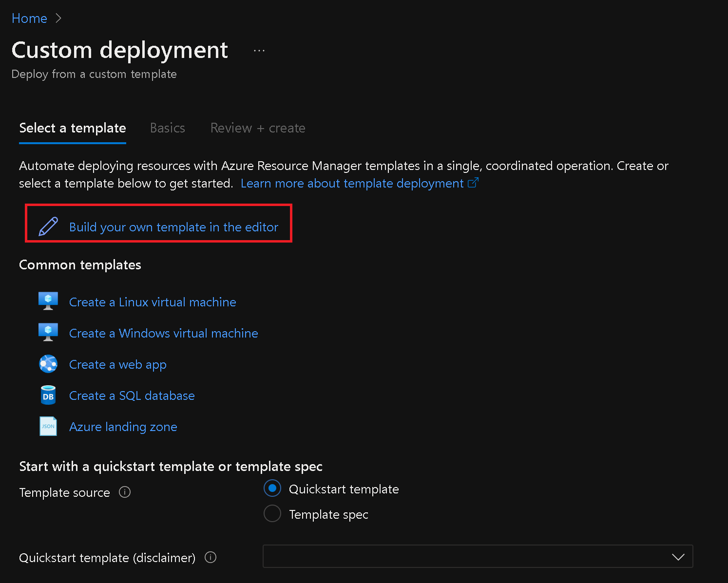The height and width of the screenshot is (583, 728).
Task: Switch to the Basics tab
Action: [x=168, y=128]
